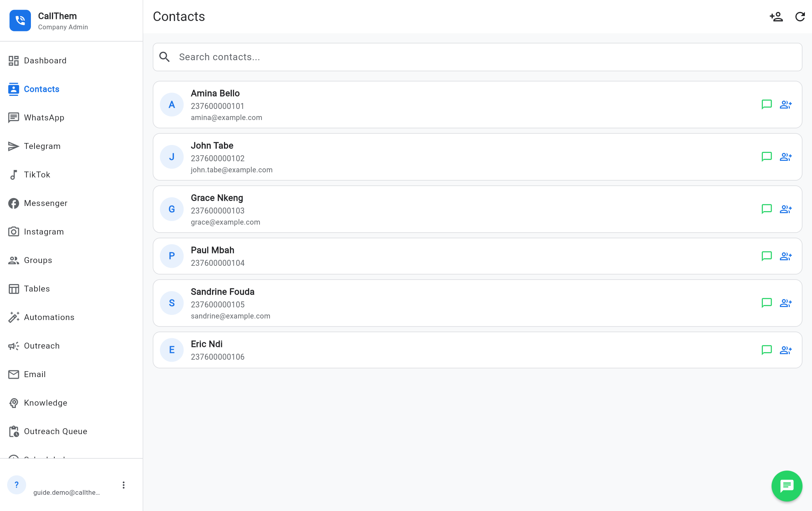The height and width of the screenshot is (511, 812).
Task: Open Tables page
Action: point(71,289)
